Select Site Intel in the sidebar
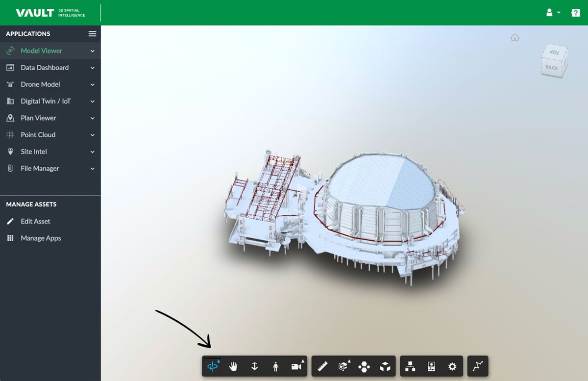 pyautogui.click(x=33, y=152)
